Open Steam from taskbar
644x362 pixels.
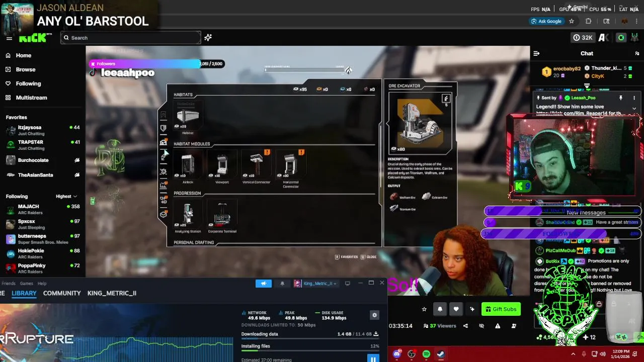point(440,354)
